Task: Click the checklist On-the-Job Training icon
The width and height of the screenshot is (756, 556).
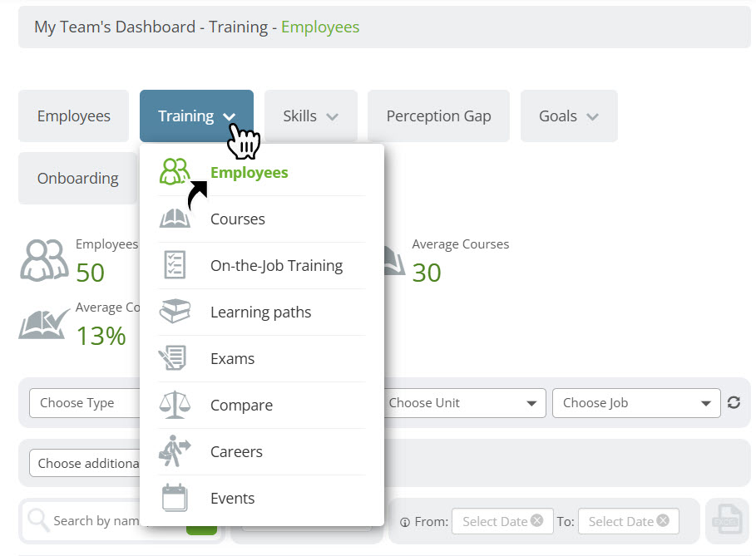Action: (174, 264)
